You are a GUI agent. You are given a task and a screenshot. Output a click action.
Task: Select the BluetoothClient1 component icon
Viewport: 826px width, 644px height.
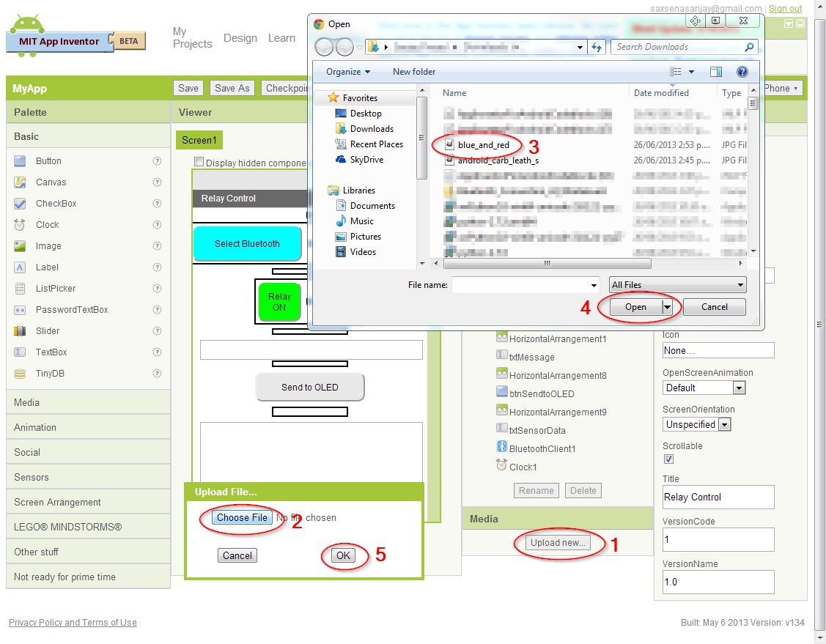click(502, 448)
